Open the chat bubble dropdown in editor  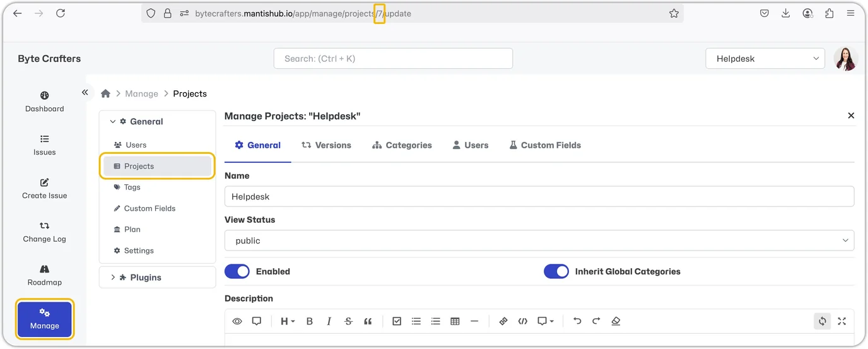[x=546, y=321]
